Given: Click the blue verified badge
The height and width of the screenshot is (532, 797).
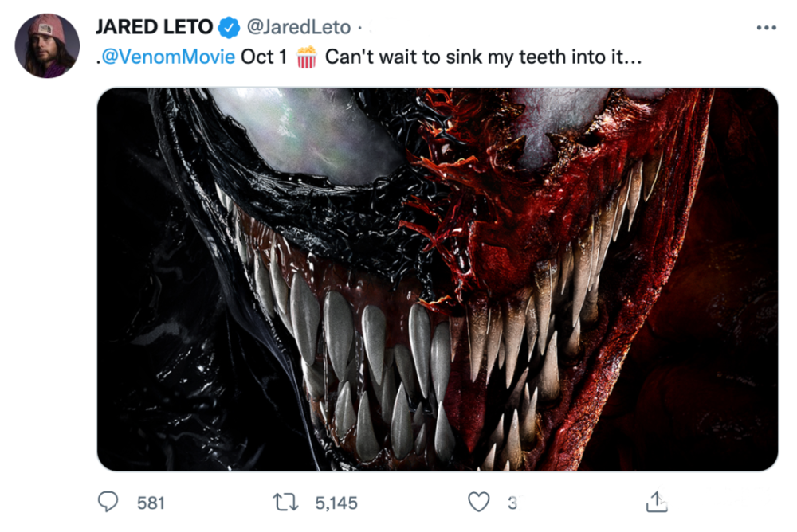Looking at the screenshot, I should pyautogui.click(x=229, y=27).
